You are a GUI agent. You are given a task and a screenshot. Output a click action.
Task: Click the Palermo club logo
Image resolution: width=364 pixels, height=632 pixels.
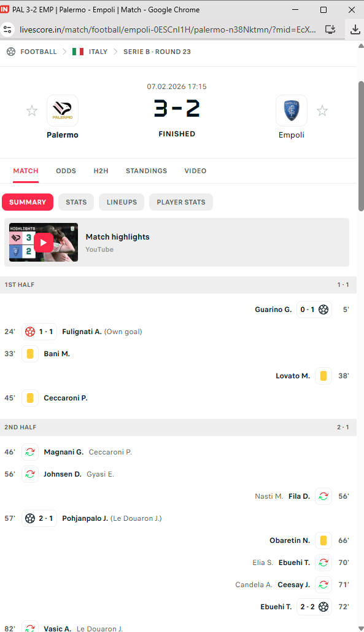coord(63,111)
